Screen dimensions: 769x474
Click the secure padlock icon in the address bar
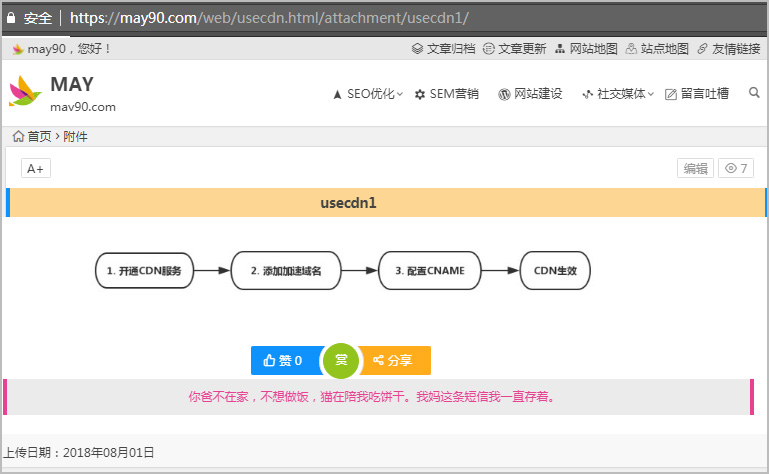click(12, 18)
